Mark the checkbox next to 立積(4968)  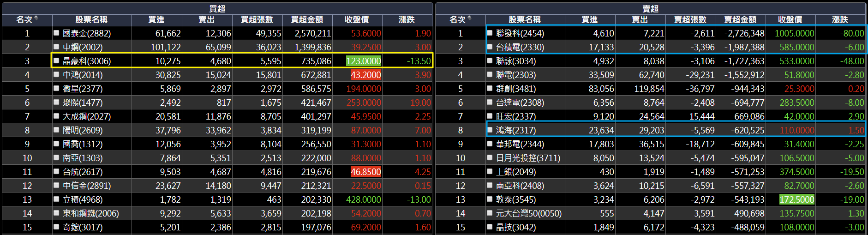click(x=56, y=199)
